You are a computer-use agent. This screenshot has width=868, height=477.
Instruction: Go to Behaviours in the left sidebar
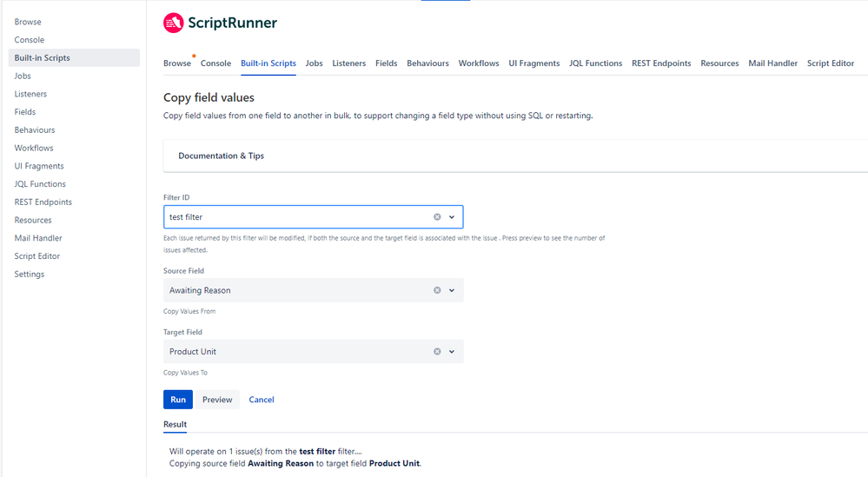[x=35, y=130]
